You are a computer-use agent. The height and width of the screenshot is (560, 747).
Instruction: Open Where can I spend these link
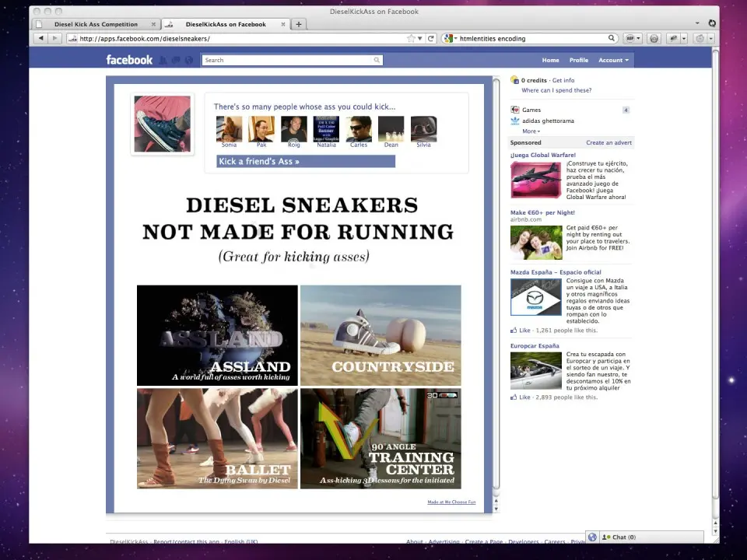coord(556,90)
